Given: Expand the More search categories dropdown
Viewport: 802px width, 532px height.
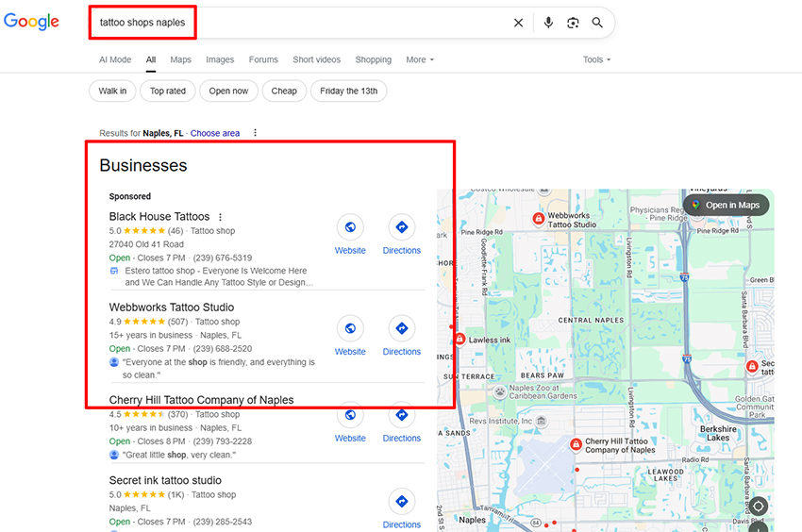Looking at the screenshot, I should point(420,59).
